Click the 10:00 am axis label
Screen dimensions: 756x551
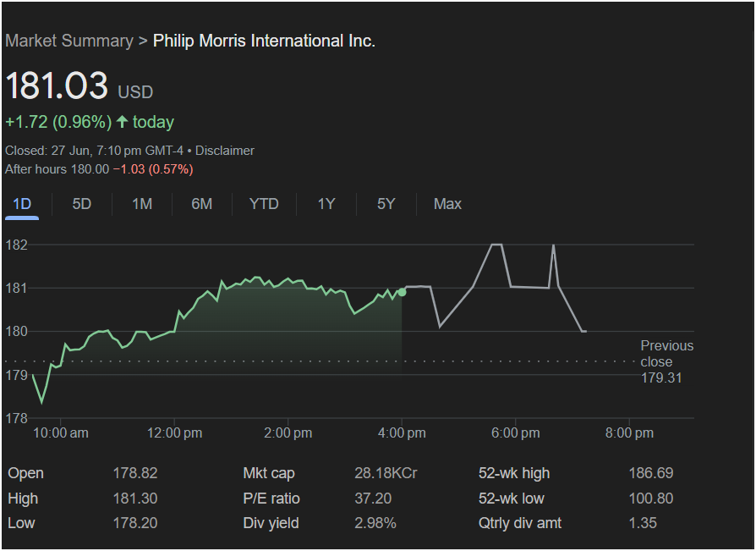[x=61, y=433]
